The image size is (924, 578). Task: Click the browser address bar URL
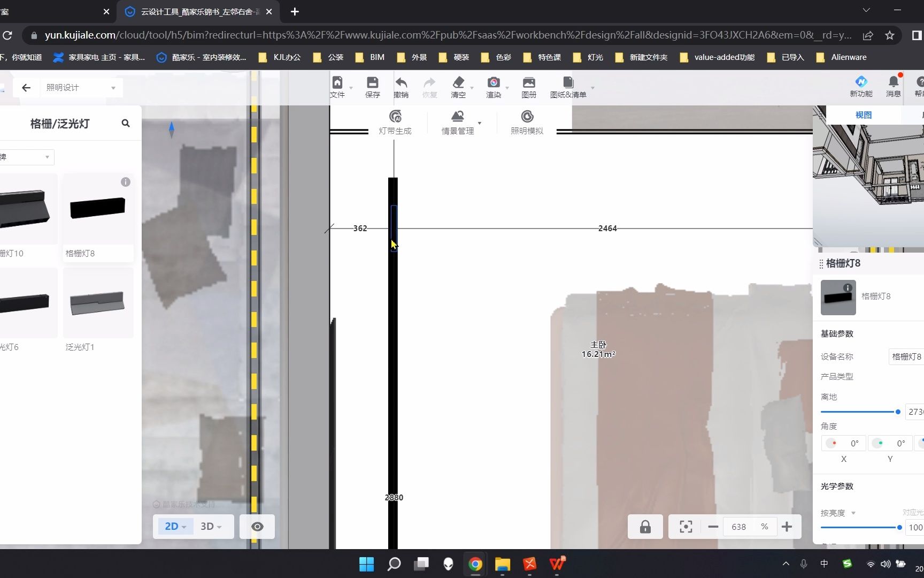[448, 35]
